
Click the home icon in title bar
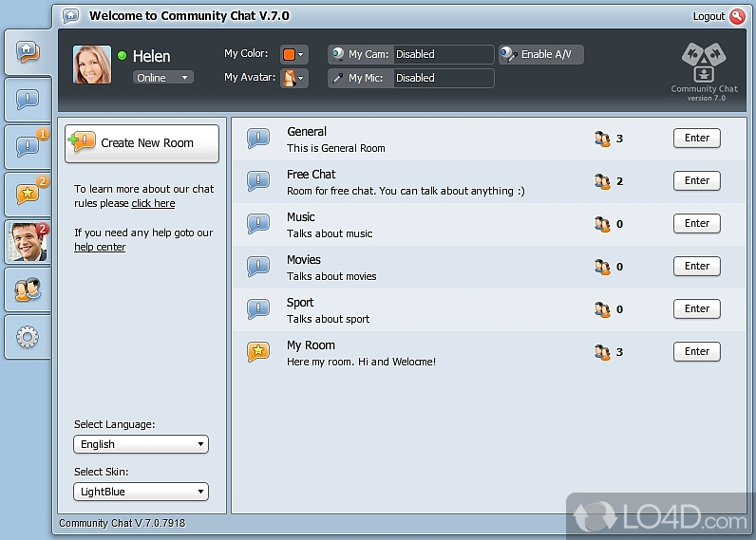[71, 15]
